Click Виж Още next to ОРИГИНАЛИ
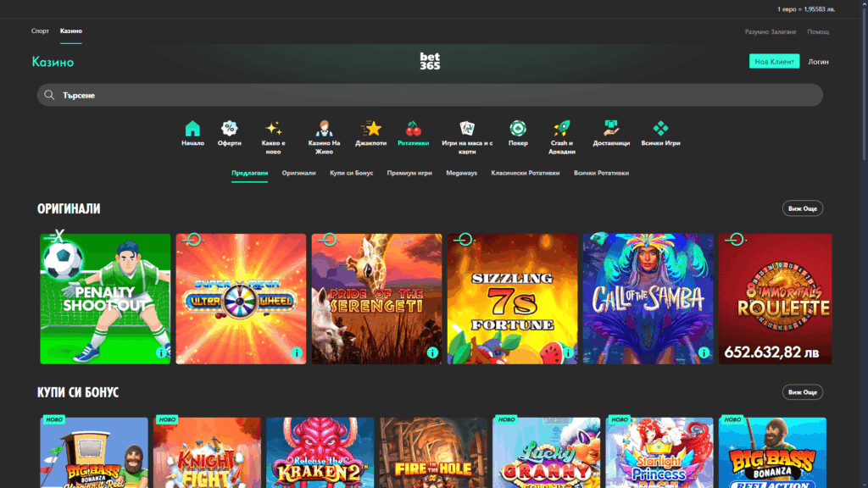 pyautogui.click(x=802, y=208)
